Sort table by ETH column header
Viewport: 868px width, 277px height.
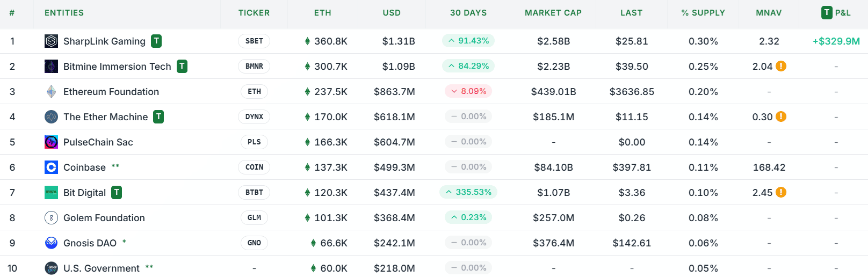pos(323,13)
